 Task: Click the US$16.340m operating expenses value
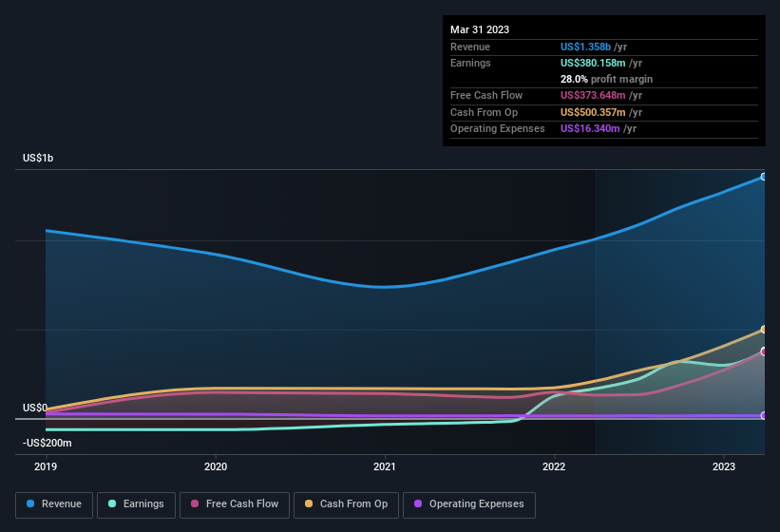point(590,129)
